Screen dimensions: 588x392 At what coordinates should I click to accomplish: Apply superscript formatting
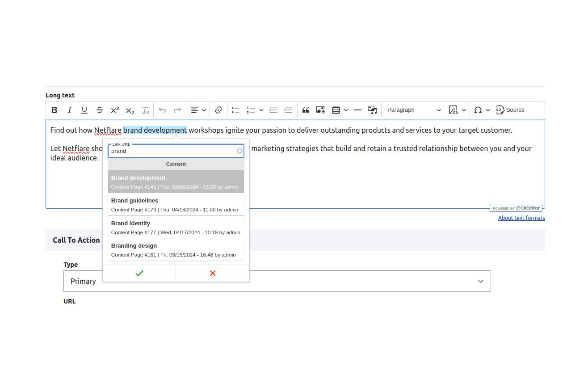pos(114,110)
